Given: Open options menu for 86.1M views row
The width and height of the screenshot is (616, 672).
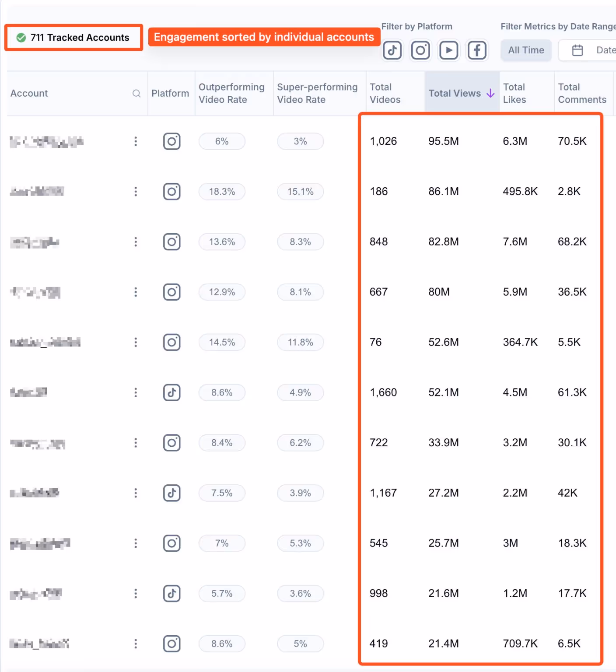Looking at the screenshot, I should coord(136,192).
